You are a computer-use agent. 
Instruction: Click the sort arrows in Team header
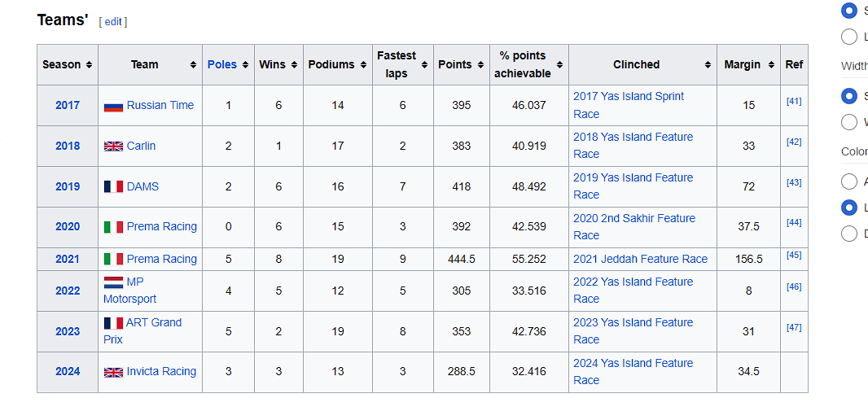click(x=193, y=65)
